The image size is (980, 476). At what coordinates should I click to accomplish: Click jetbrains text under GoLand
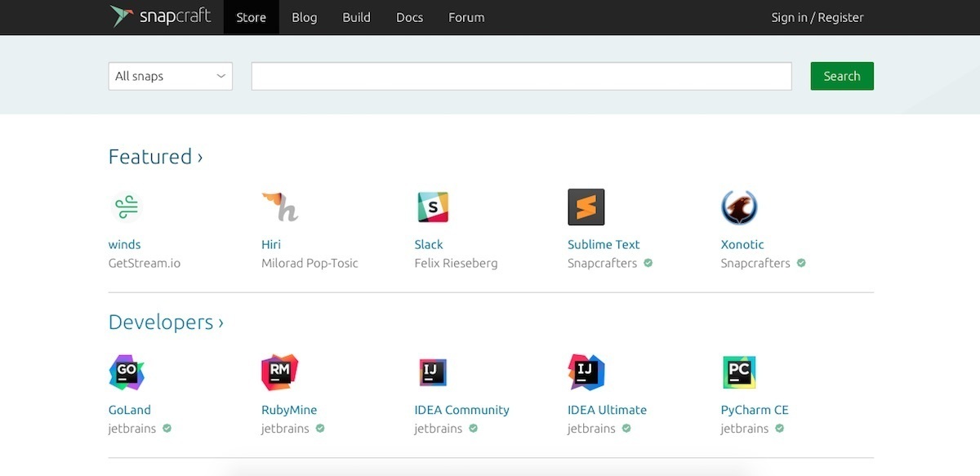tap(132, 429)
